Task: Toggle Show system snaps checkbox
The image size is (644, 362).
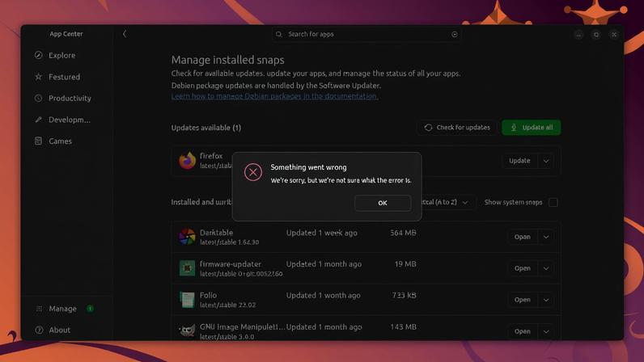Action: pyautogui.click(x=553, y=202)
